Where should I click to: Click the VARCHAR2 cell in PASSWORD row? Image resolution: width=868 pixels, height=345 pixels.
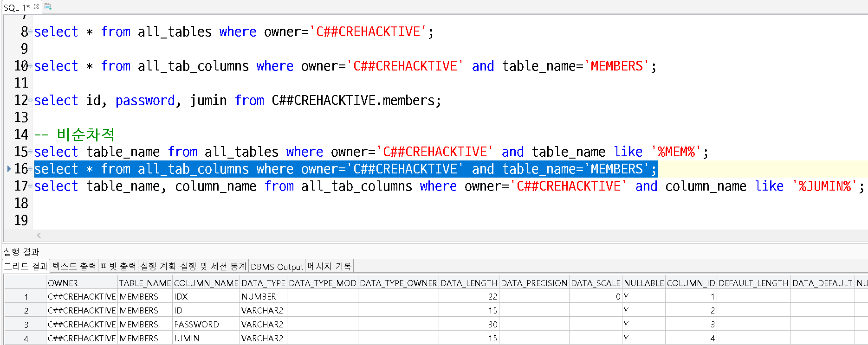pyautogui.click(x=263, y=325)
